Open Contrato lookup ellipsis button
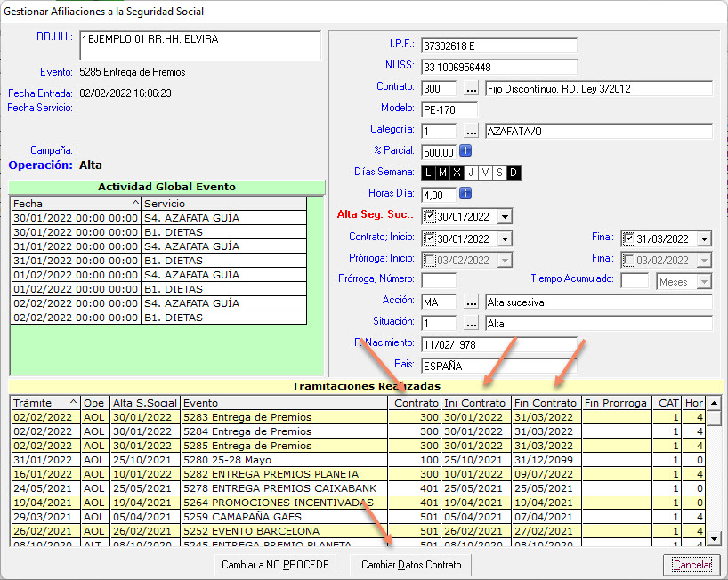The image size is (728, 580). click(x=472, y=89)
